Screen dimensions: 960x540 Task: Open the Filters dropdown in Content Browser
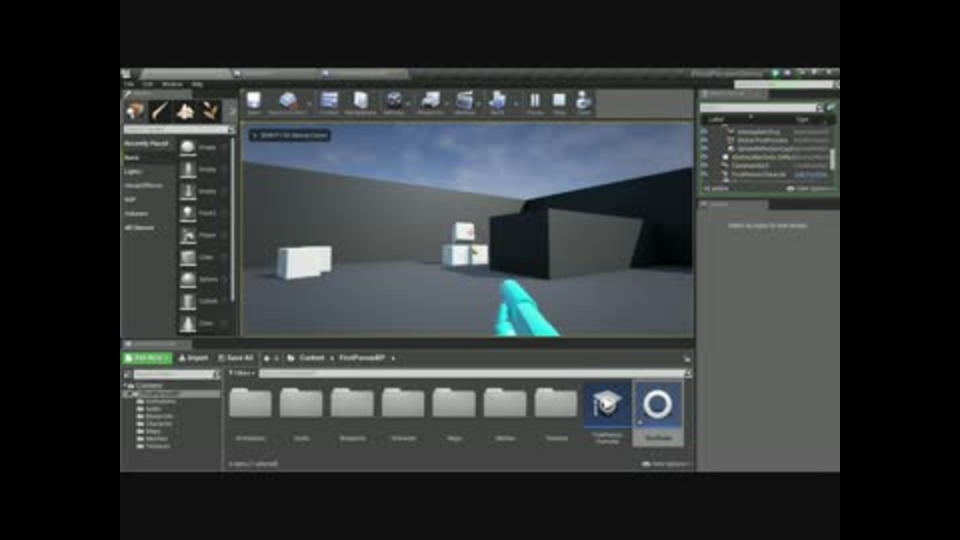point(242,373)
